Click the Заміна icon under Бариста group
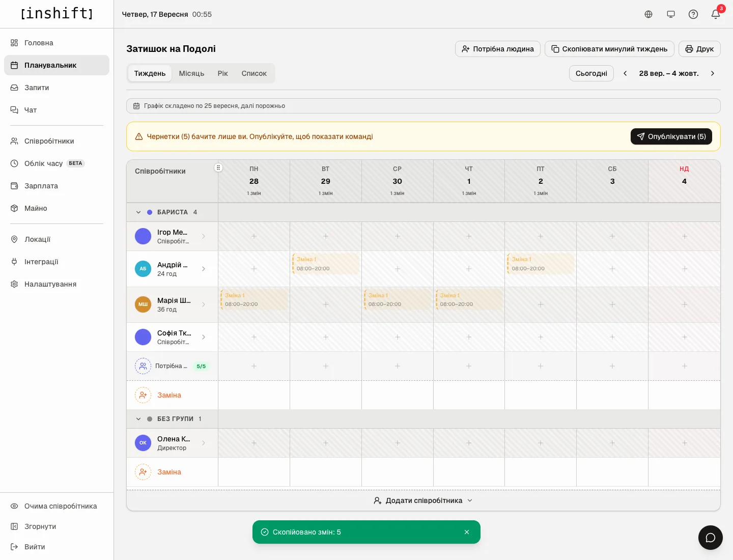The height and width of the screenshot is (560, 733). point(143,395)
